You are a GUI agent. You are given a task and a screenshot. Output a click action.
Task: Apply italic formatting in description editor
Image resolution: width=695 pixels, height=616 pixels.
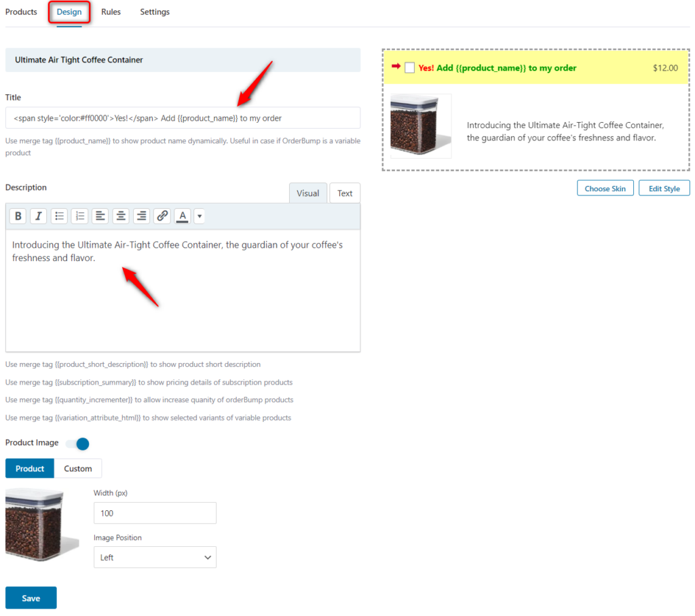[x=39, y=216]
